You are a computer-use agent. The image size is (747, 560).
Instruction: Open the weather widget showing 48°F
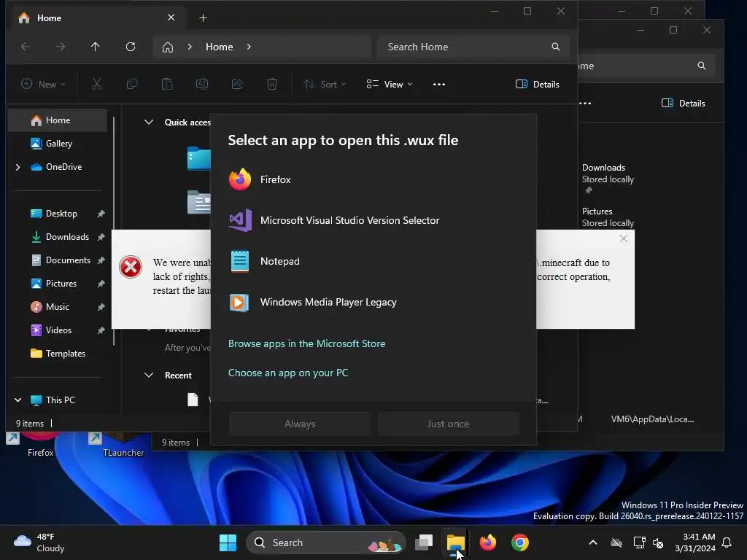click(39, 542)
